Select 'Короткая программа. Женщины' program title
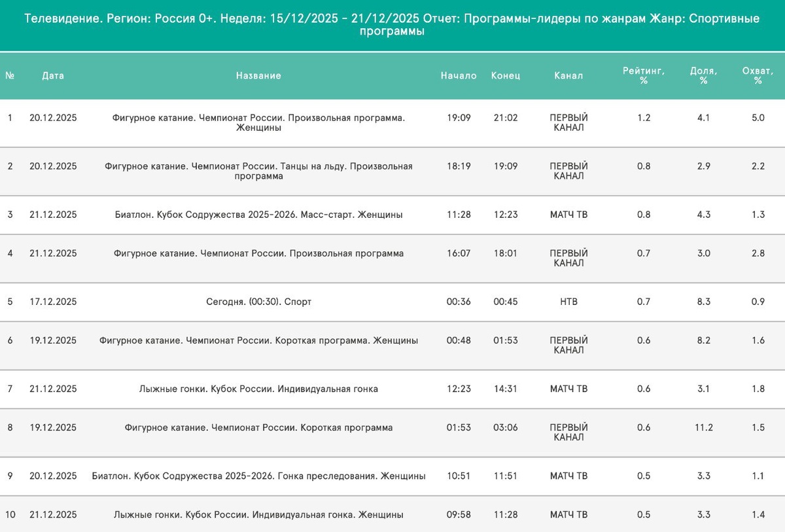The height and width of the screenshot is (532, 785). click(258, 340)
